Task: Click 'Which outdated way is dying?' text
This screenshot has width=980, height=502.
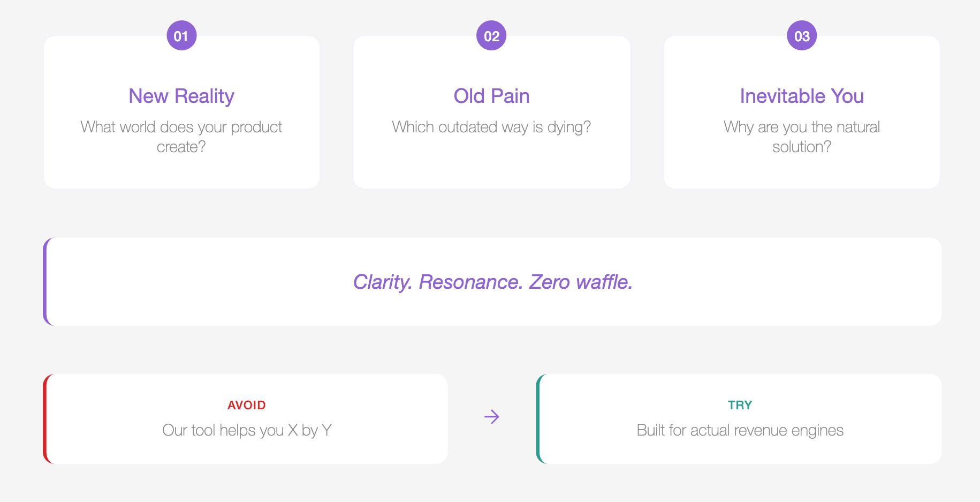Action: pyautogui.click(x=491, y=127)
